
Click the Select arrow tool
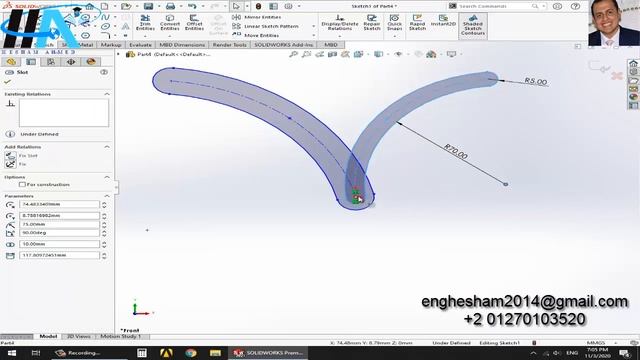click(x=236, y=6)
